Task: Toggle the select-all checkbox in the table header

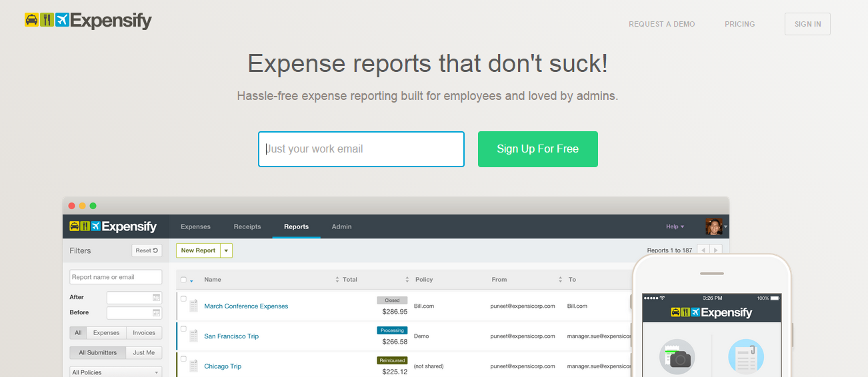Action: tap(184, 280)
